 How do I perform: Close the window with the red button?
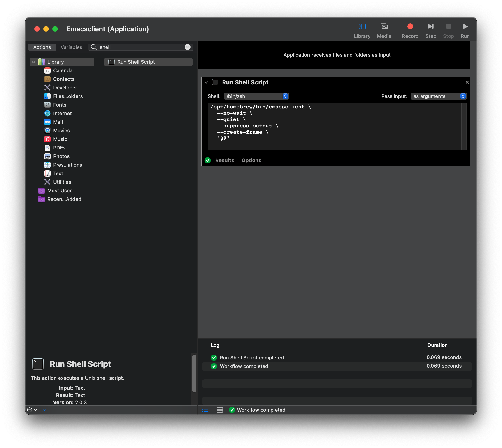37,29
